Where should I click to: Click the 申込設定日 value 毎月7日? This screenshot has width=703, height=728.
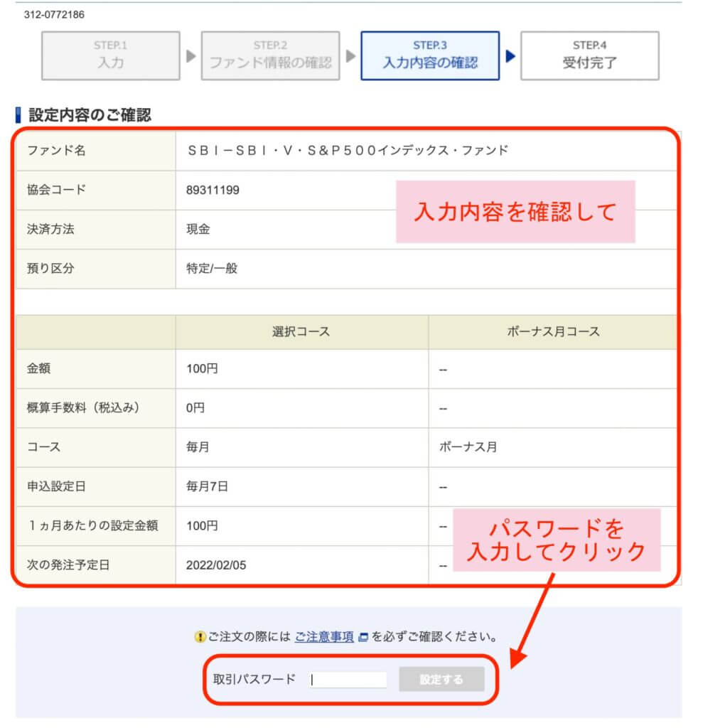coord(207,486)
